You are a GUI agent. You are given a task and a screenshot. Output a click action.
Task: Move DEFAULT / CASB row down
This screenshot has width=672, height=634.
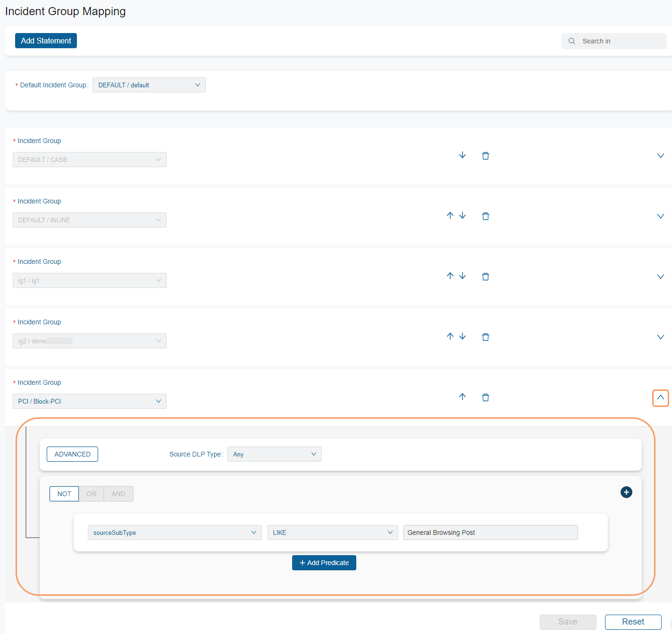pyautogui.click(x=462, y=155)
